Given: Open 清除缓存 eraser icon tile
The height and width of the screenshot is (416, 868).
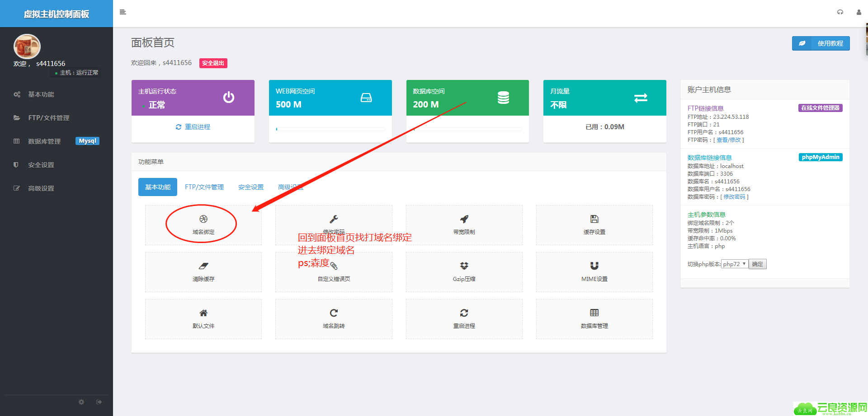Looking at the screenshot, I should tap(203, 272).
